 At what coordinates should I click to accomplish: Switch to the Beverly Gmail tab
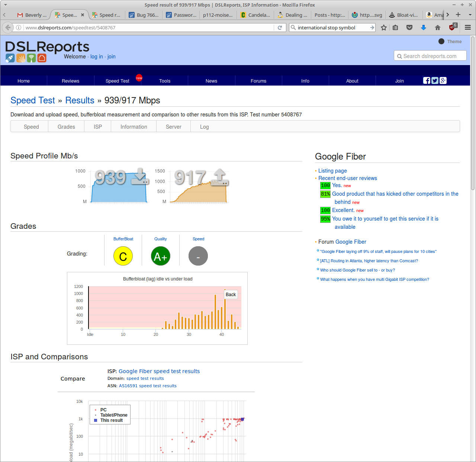[x=32, y=15]
